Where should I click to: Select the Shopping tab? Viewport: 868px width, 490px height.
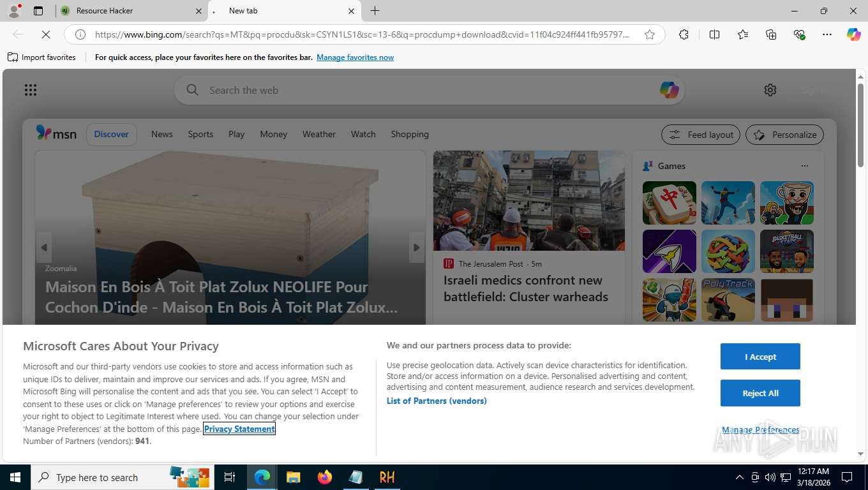pos(410,134)
